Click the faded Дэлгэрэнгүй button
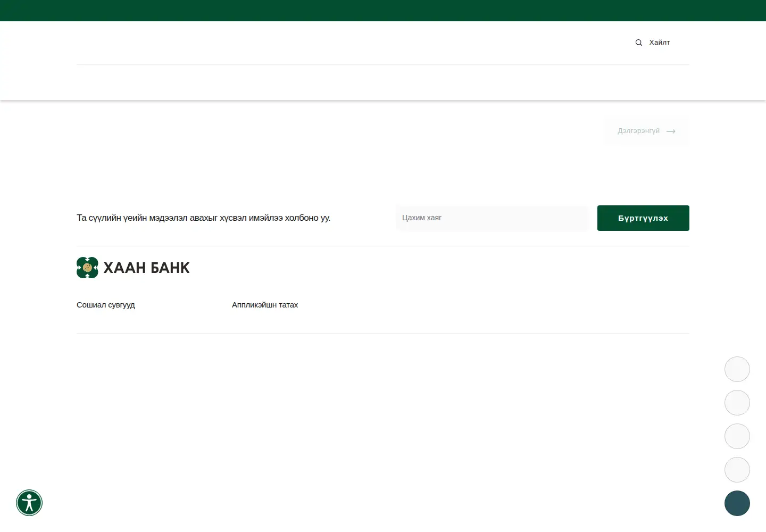 pos(647,131)
